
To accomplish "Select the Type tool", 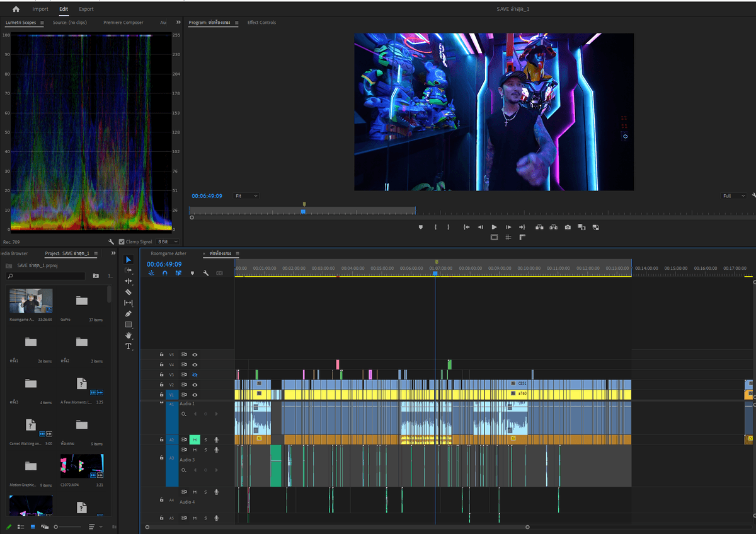I will pos(129,346).
